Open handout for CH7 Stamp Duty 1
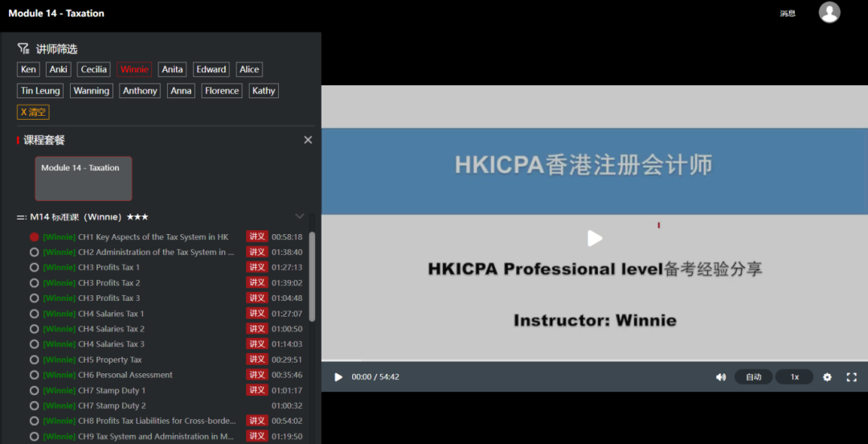Image resolution: width=868 pixels, height=444 pixels. point(257,390)
